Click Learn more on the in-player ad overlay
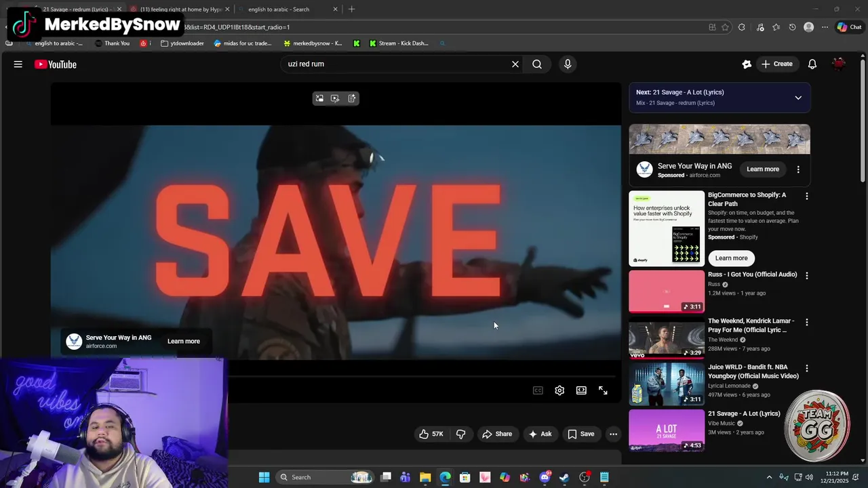 click(184, 342)
